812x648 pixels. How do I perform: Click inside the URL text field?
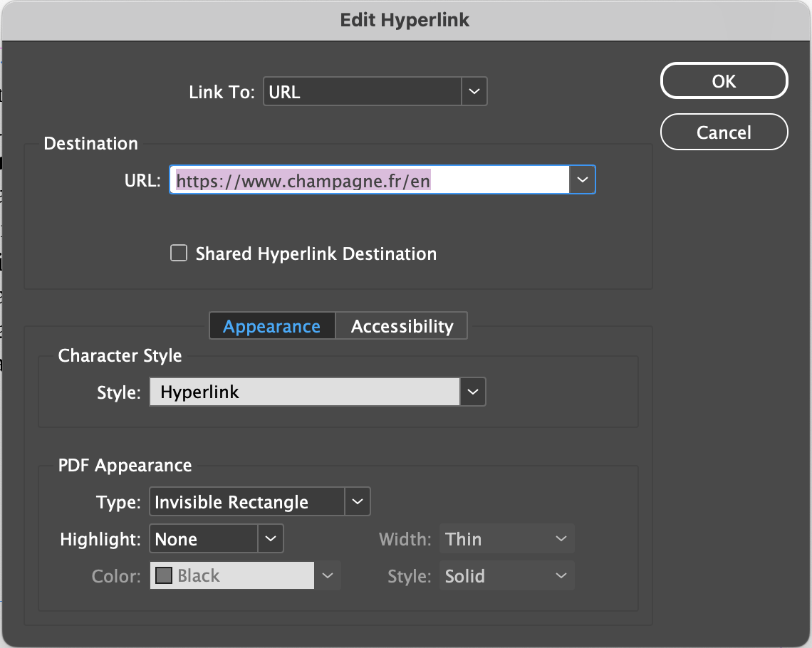[x=369, y=181]
